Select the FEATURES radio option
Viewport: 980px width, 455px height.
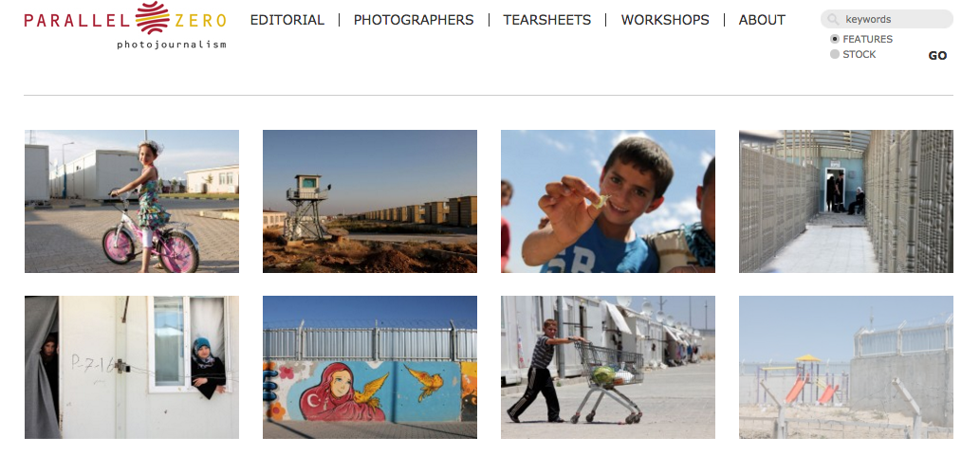click(x=834, y=39)
